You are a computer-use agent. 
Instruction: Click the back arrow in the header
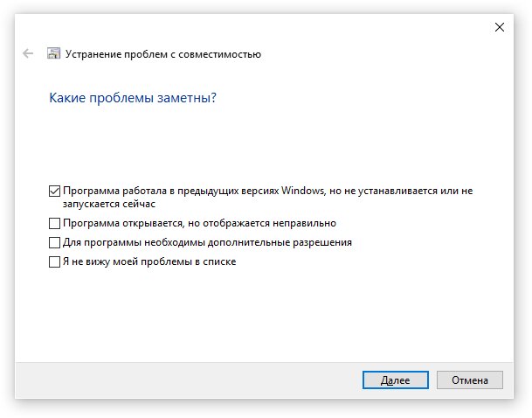click(x=28, y=53)
